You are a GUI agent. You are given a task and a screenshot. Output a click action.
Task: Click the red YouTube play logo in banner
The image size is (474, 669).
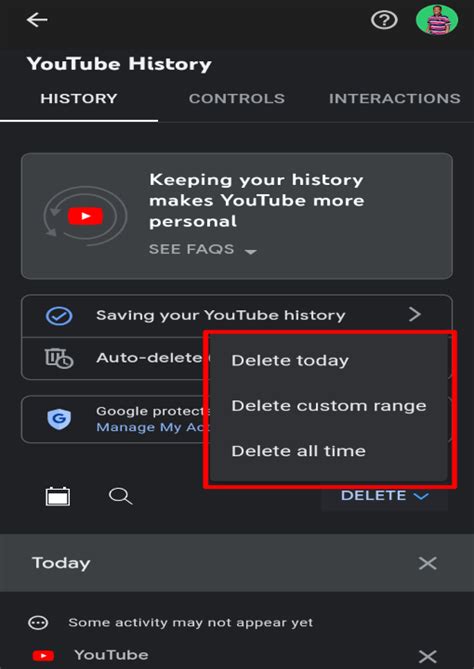[x=85, y=216]
